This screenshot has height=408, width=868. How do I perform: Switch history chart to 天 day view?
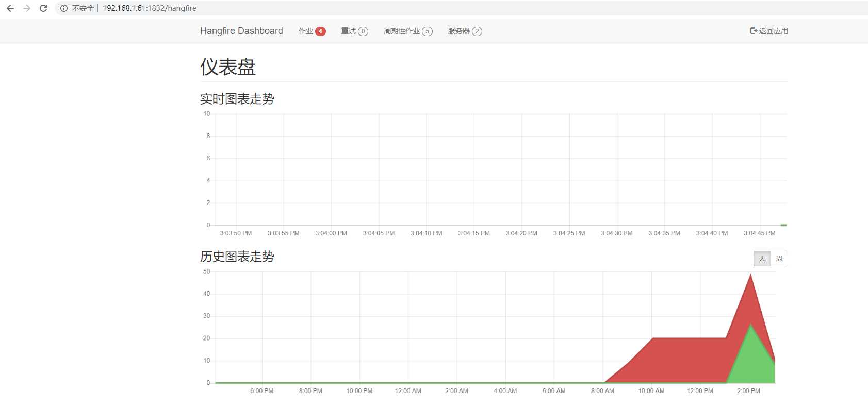coord(762,258)
